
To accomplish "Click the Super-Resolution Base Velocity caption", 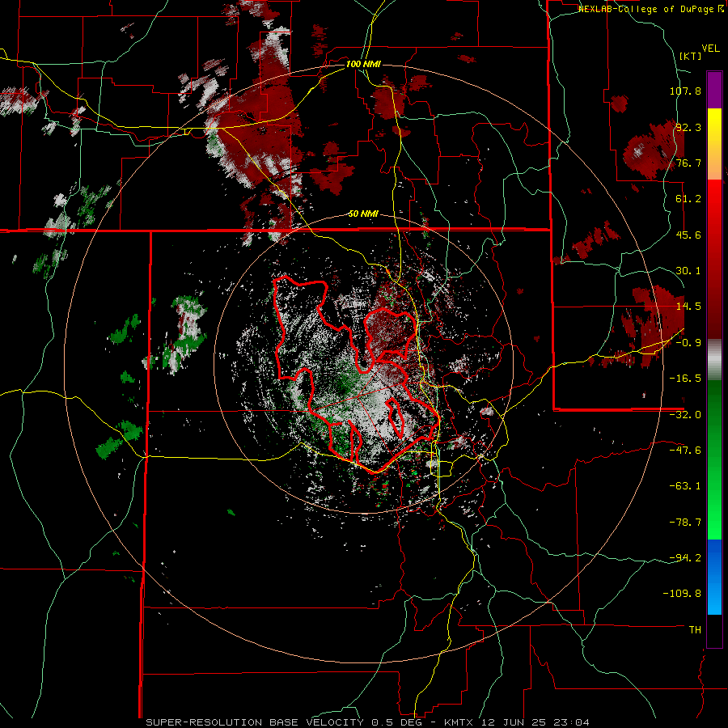I will point(367,722).
